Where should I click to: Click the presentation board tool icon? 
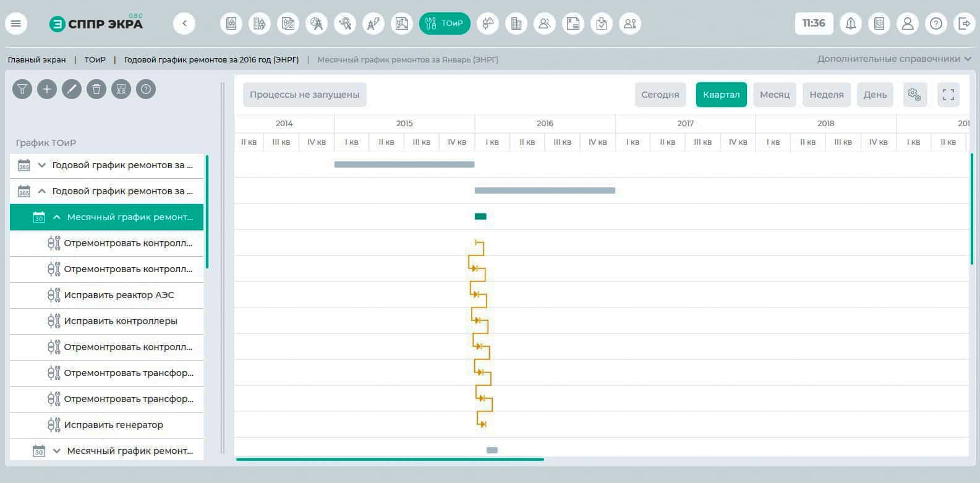pyautogui.click(x=121, y=89)
